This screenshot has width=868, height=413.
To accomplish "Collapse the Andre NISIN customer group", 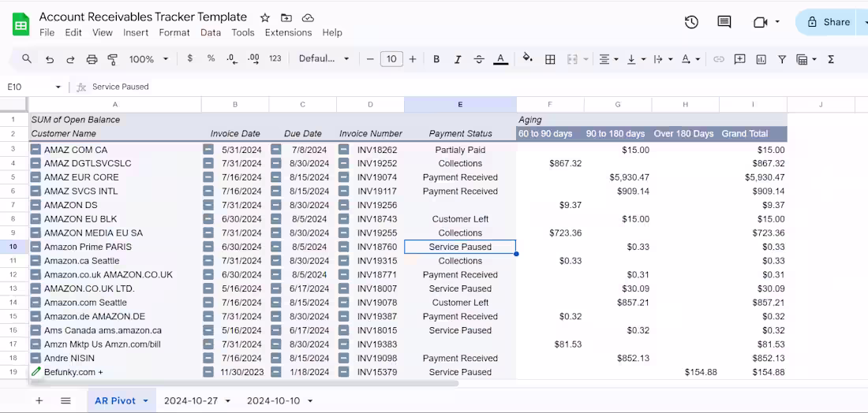I will click(x=36, y=358).
